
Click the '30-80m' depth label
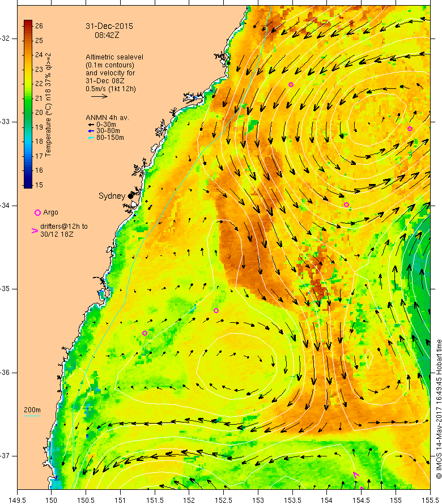108,131
